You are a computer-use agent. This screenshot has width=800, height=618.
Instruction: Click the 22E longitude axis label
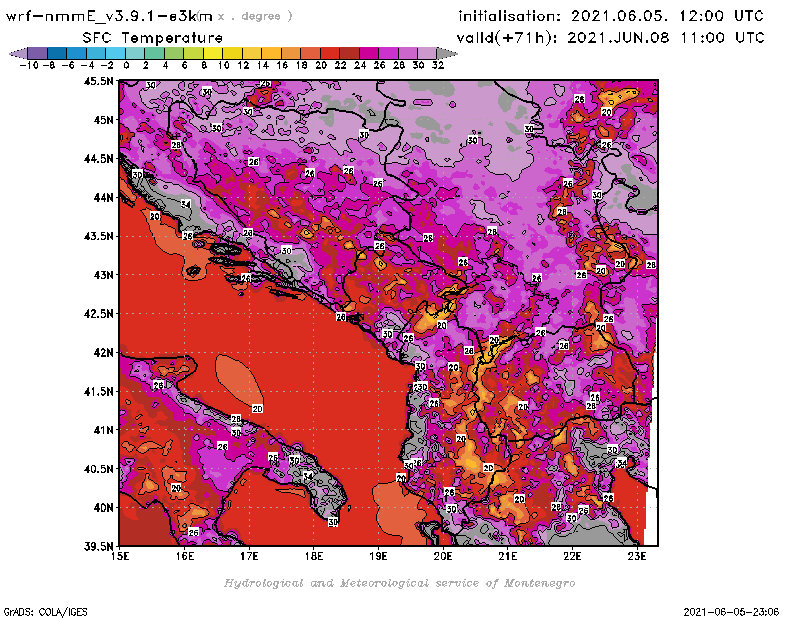572,556
